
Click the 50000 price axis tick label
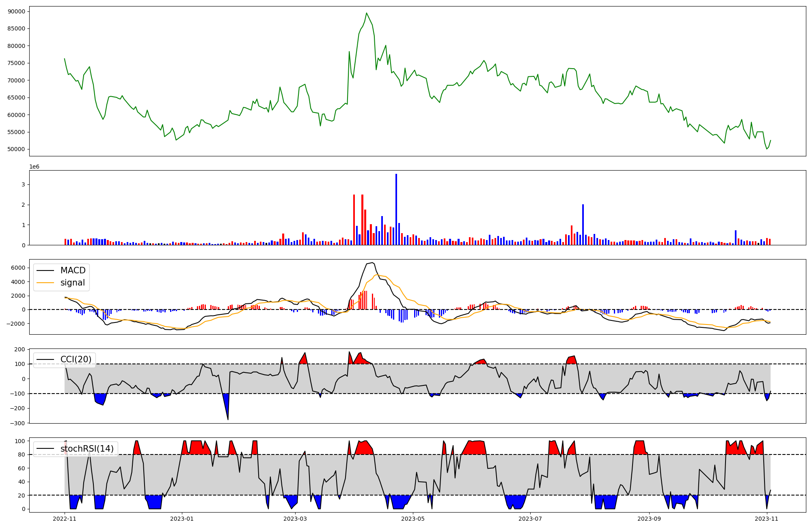[x=16, y=149]
